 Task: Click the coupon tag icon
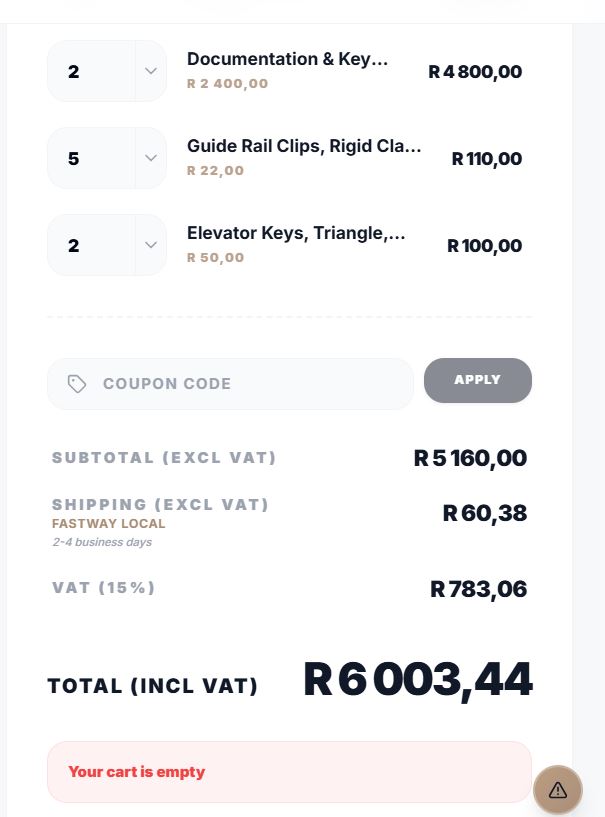coord(77,384)
